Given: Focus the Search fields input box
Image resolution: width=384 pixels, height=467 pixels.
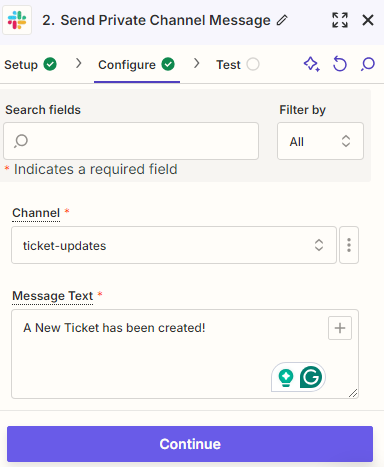Looking at the screenshot, I should pos(131,141).
